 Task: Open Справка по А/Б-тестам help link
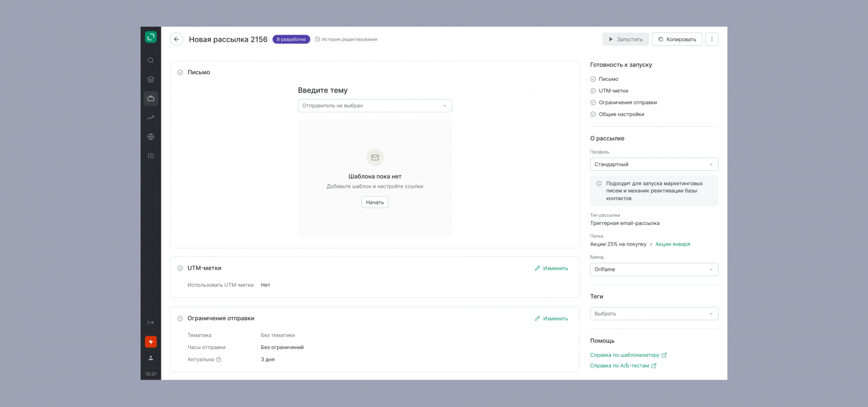(623, 366)
